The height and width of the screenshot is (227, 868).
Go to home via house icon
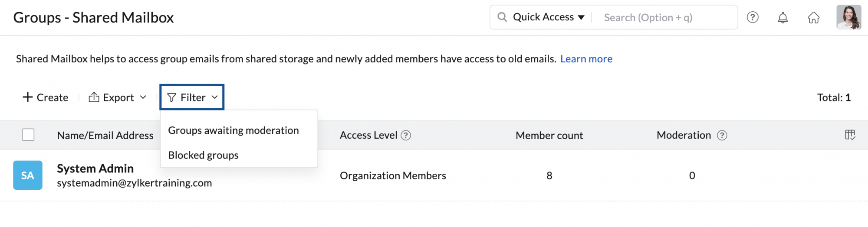pos(813,17)
